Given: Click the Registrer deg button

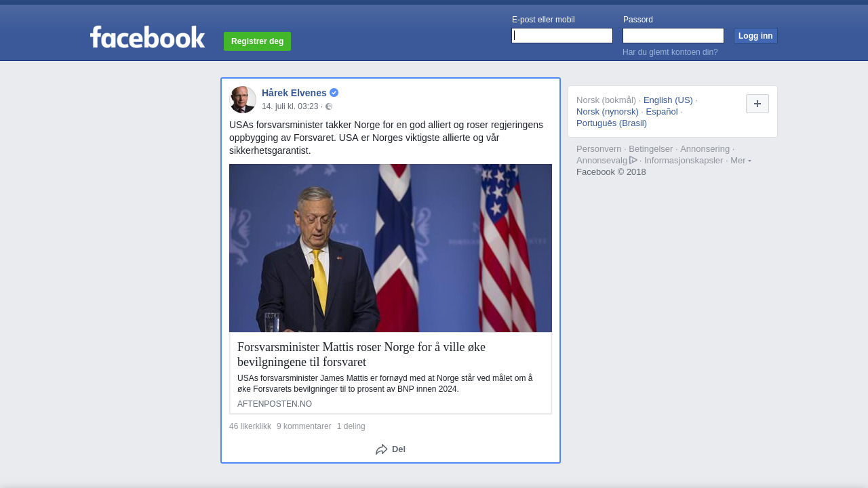Looking at the screenshot, I should pyautogui.click(x=257, y=41).
